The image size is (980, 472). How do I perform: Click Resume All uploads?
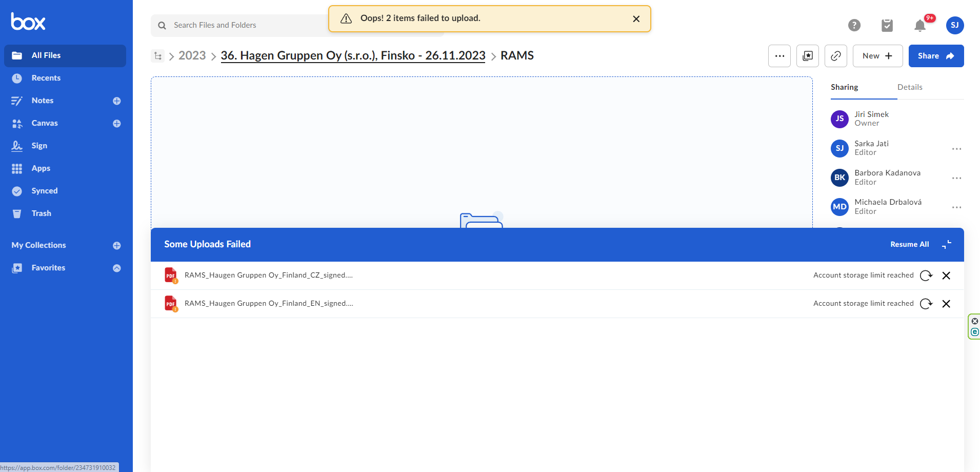point(910,244)
